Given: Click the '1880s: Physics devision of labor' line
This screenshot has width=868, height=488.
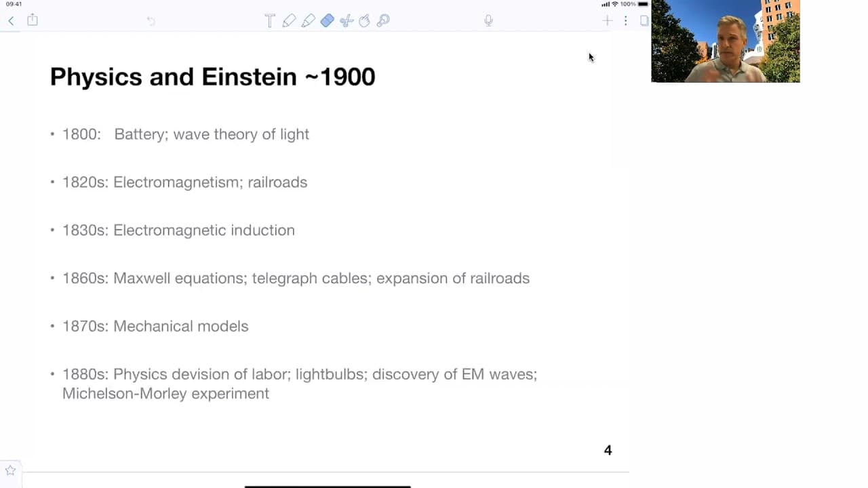Looking at the screenshot, I should (x=300, y=374).
